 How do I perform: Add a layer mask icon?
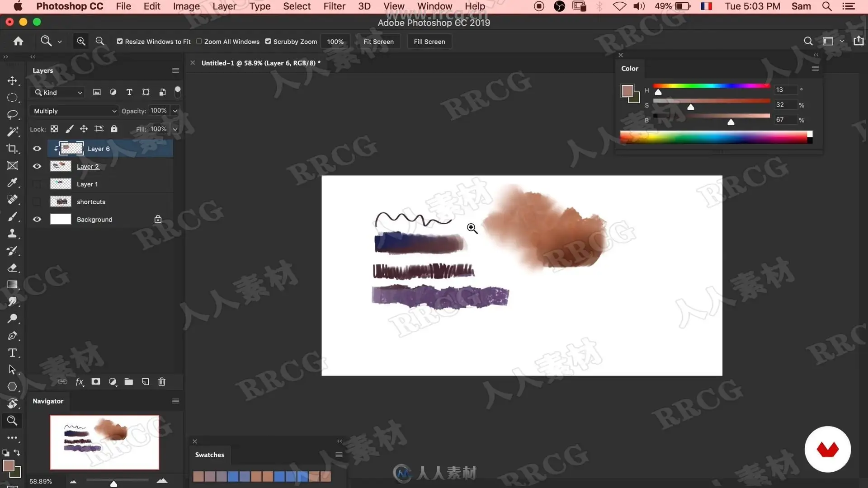[96, 382]
